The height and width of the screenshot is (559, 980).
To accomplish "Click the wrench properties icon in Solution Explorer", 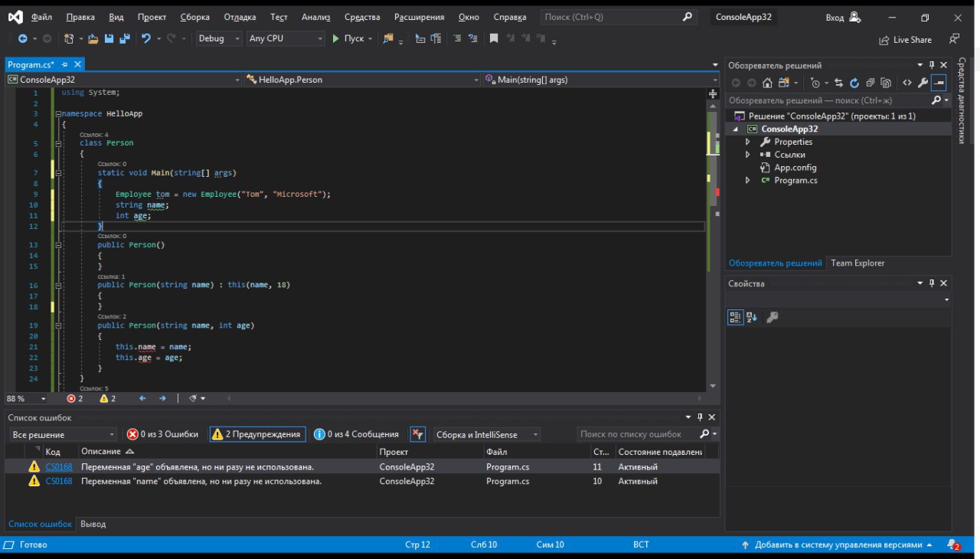I will point(923,83).
